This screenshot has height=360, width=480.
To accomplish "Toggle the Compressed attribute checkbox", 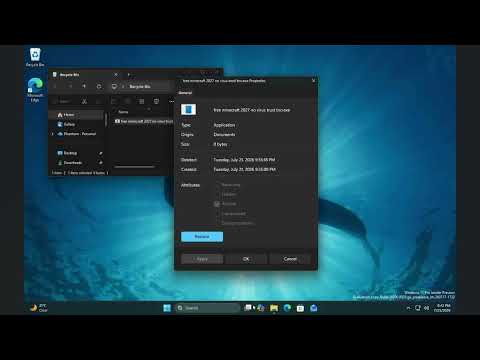I will (217, 214).
